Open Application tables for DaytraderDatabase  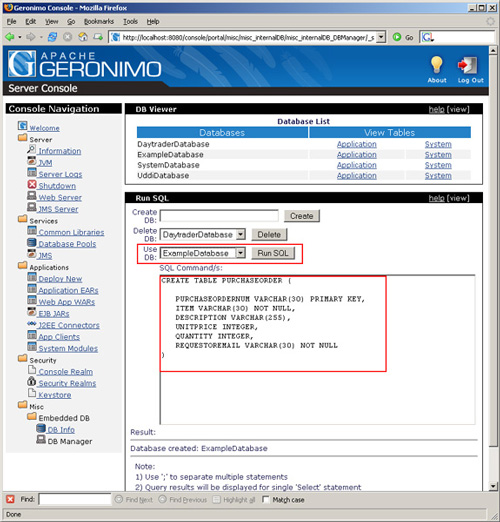coord(356,144)
